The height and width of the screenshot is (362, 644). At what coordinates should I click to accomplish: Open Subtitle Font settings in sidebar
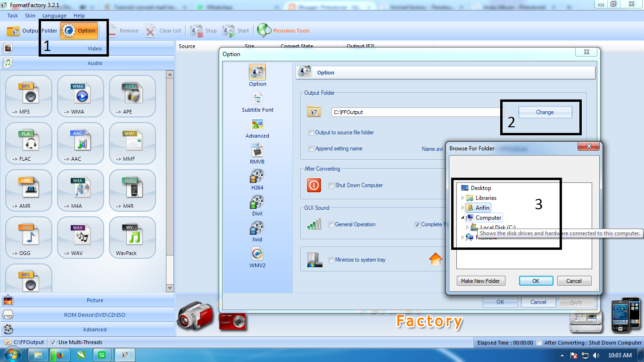click(257, 102)
